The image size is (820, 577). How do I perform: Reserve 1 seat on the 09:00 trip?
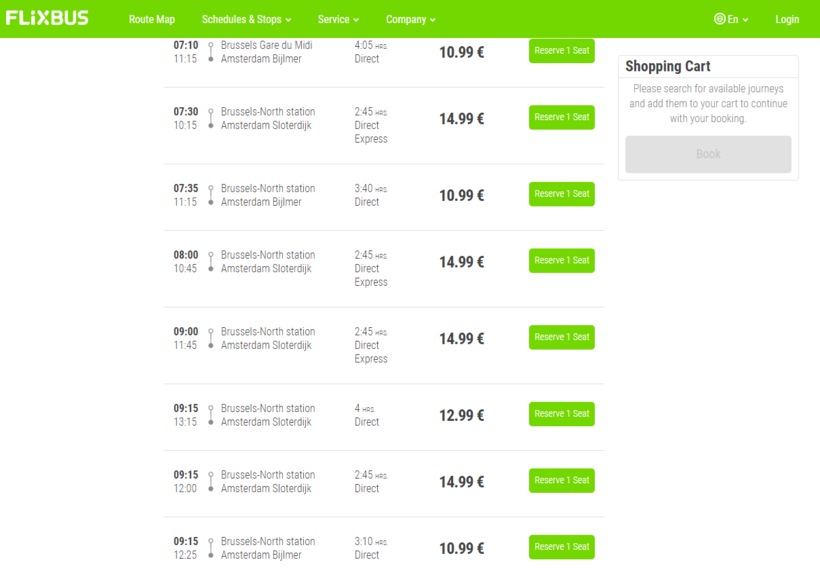[x=562, y=337]
